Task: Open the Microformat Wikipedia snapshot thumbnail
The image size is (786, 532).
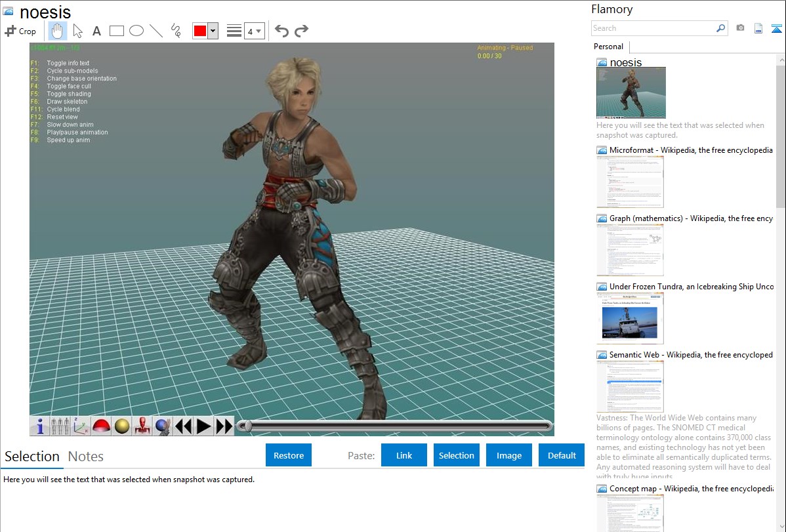Action: pos(630,182)
